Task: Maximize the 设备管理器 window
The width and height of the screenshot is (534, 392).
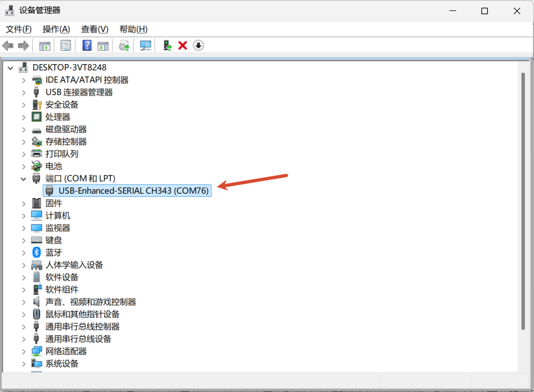Action: coord(485,11)
